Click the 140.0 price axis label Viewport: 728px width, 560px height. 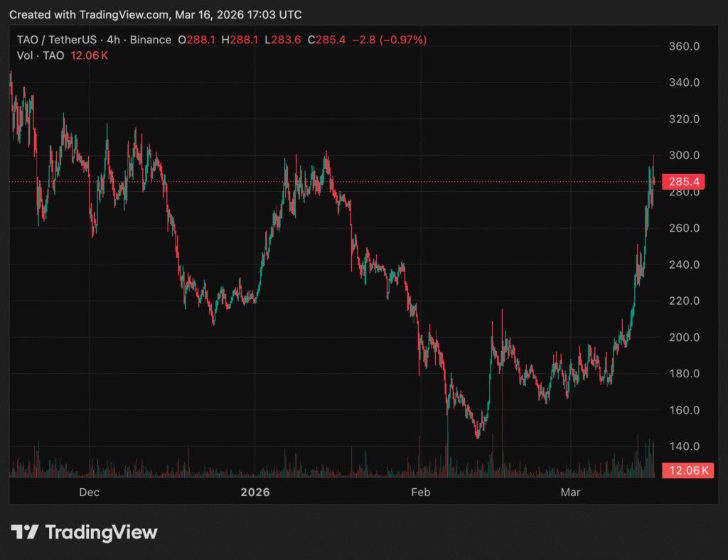tap(685, 446)
